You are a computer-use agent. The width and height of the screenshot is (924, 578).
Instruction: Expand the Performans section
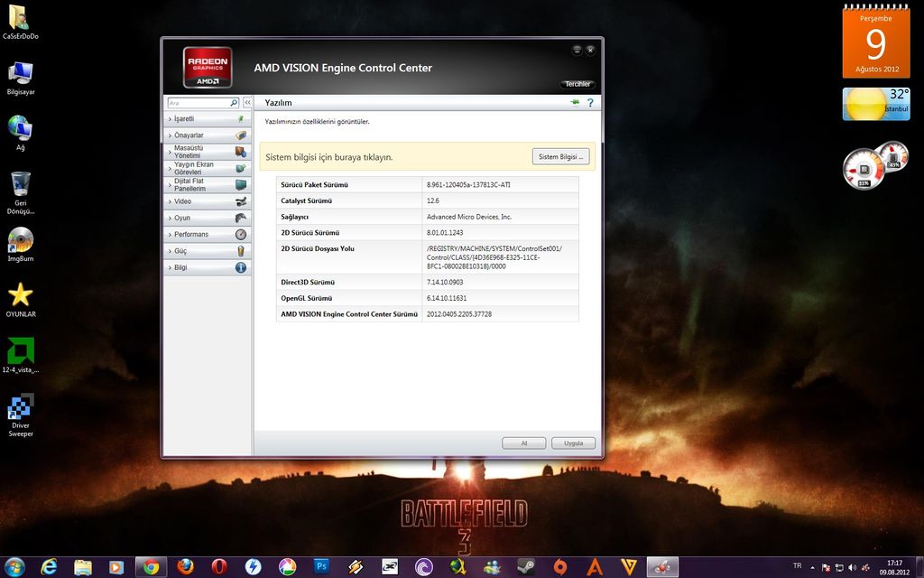click(208, 235)
